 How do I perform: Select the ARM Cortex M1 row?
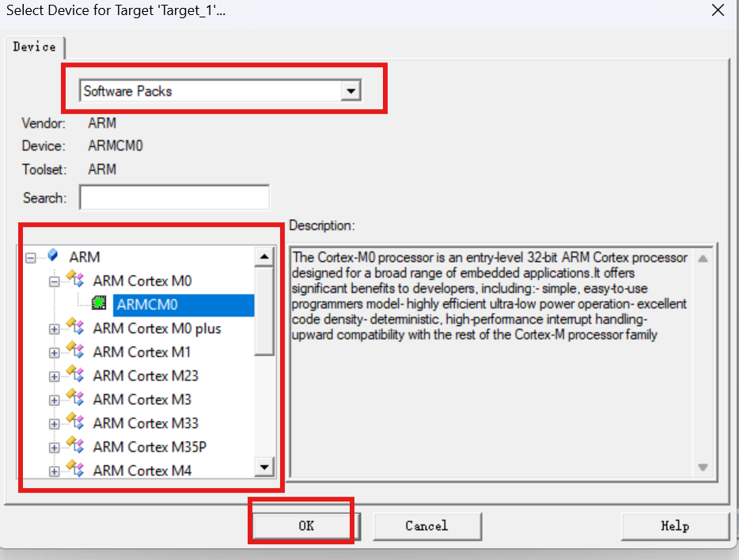[142, 352]
